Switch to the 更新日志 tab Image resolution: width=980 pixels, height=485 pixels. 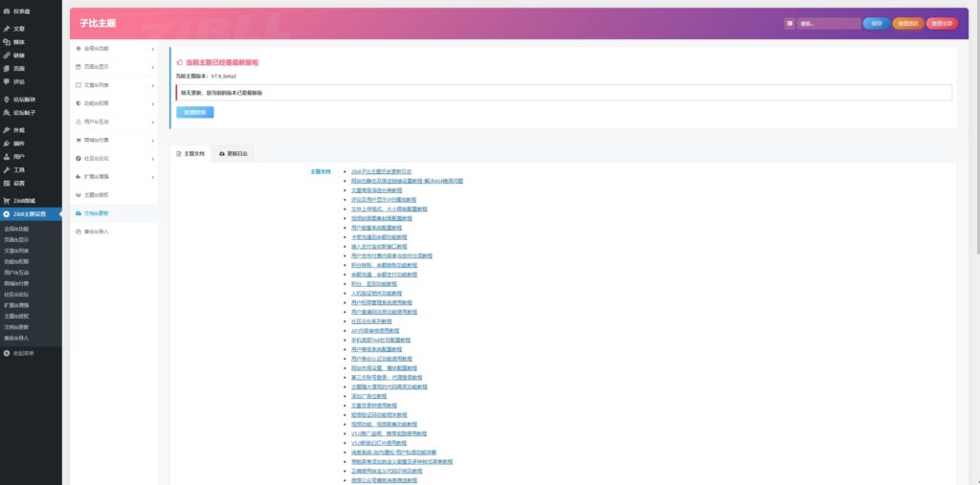[234, 153]
